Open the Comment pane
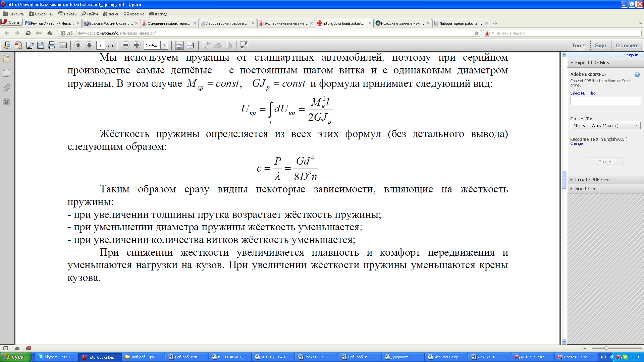Screen dimensions: 644x362 (627, 45)
